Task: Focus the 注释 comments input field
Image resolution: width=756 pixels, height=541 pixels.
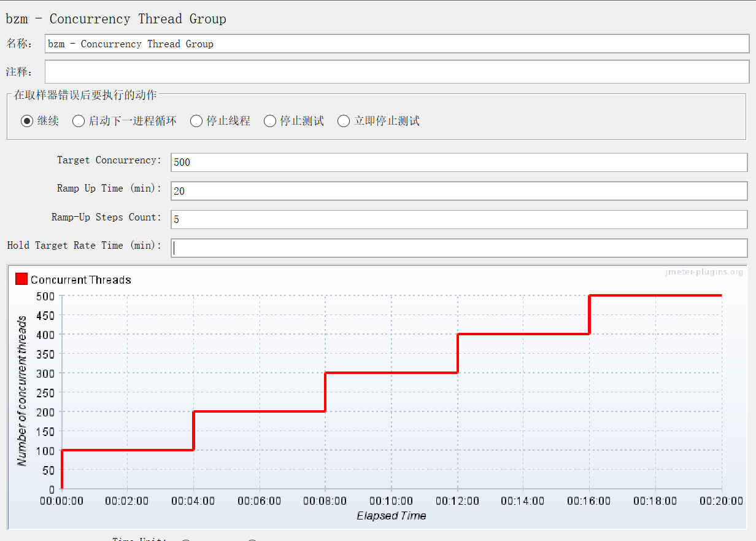Action: 397,72
